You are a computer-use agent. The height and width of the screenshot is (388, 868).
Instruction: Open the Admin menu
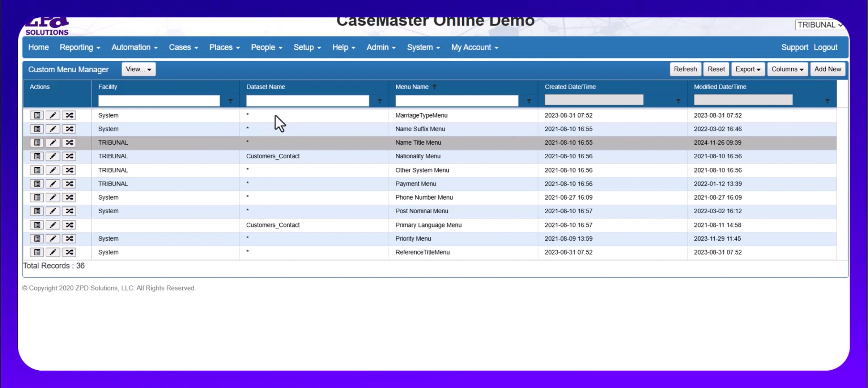coord(381,47)
